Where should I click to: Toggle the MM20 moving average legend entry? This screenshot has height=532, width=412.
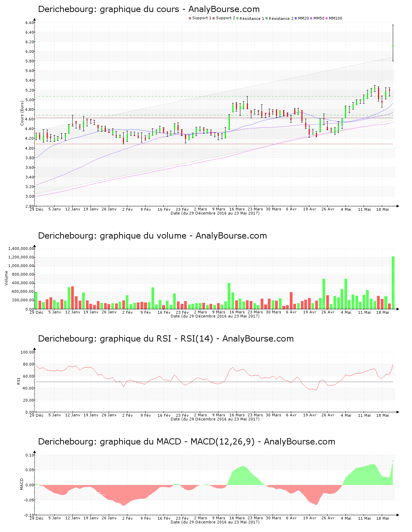pos(301,18)
